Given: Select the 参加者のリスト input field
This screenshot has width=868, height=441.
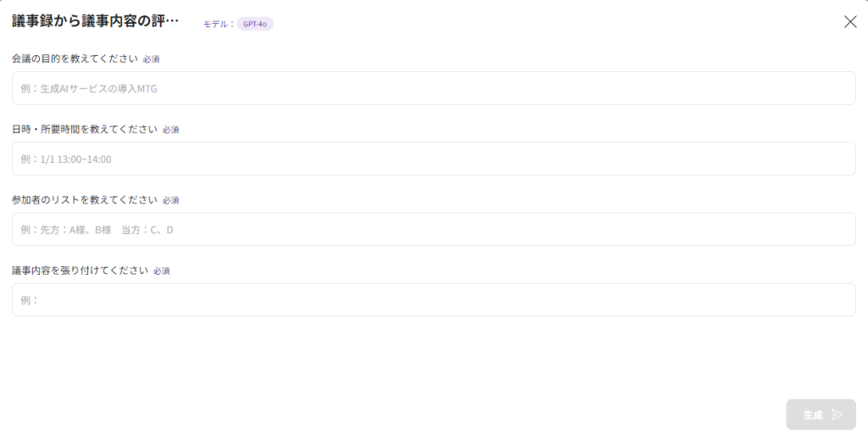Looking at the screenshot, I should point(433,229).
